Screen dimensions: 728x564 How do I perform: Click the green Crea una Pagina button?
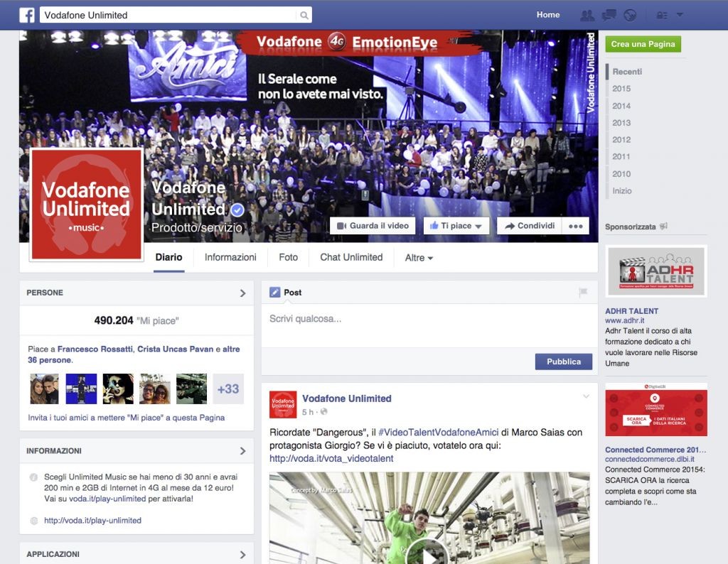click(x=643, y=44)
